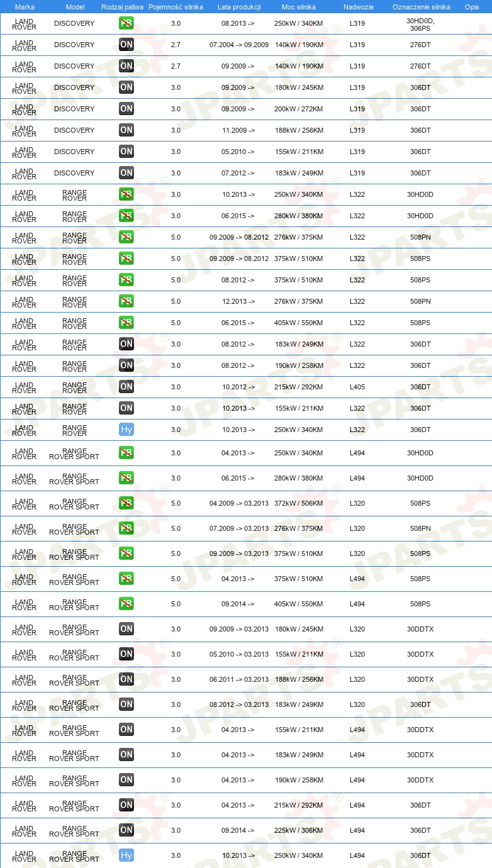Image resolution: width=492 pixels, height=868 pixels.
Task: Click the Moc silnika column header
Action: (x=299, y=7)
